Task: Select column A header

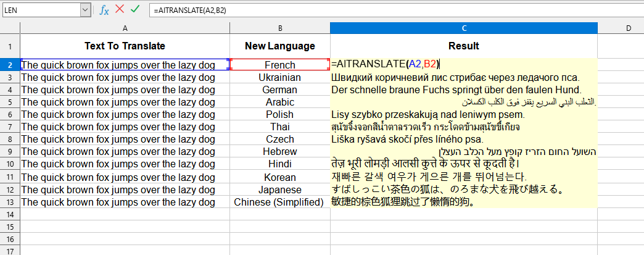Action: click(x=125, y=28)
